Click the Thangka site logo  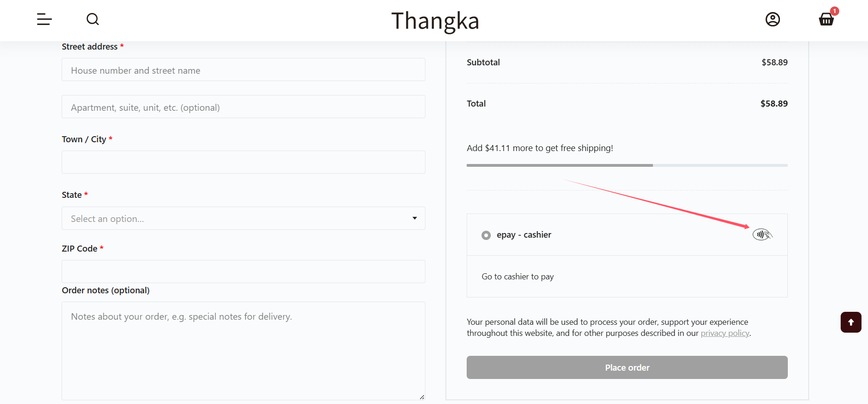tap(435, 21)
